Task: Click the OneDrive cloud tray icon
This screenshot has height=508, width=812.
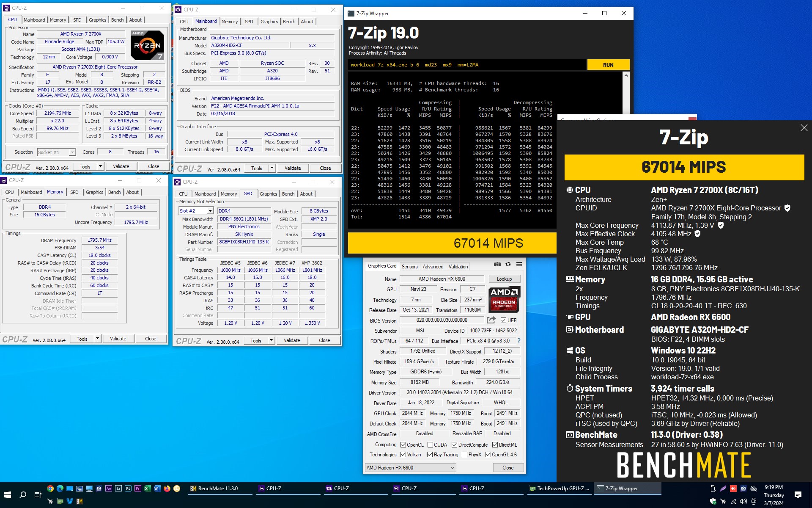Action: click(754, 489)
